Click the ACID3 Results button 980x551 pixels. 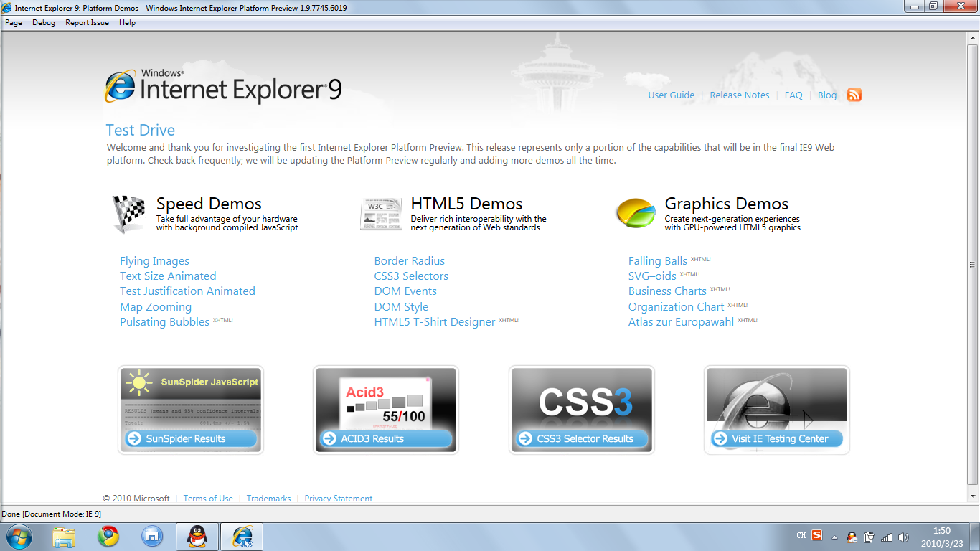point(385,438)
